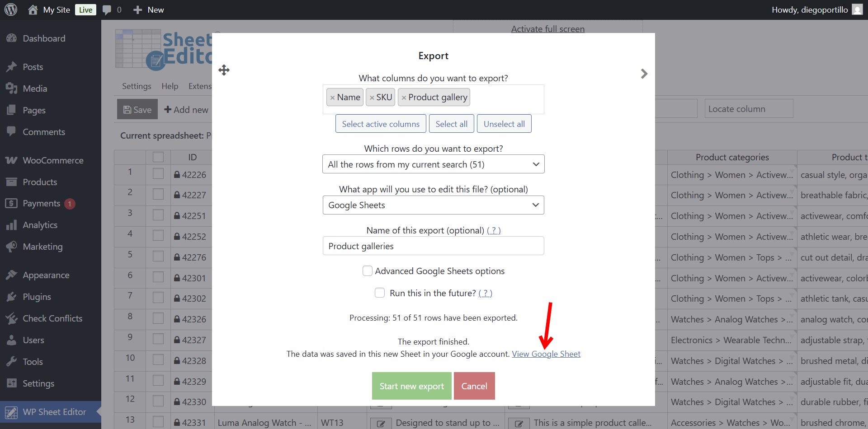The width and height of the screenshot is (868, 429).
Task: Click the move handle icon in the Export dialog
Action: pos(223,70)
